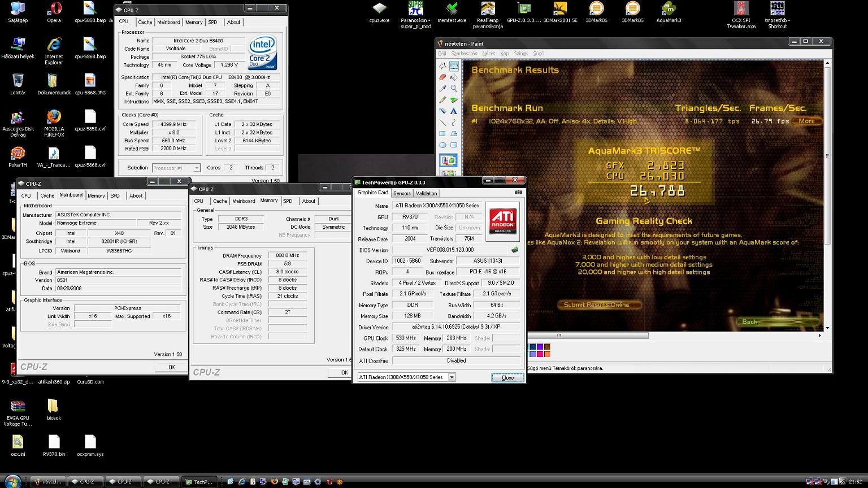Click Paint's horizontal scroll right arrow
The image size is (868, 488).
click(820, 335)
